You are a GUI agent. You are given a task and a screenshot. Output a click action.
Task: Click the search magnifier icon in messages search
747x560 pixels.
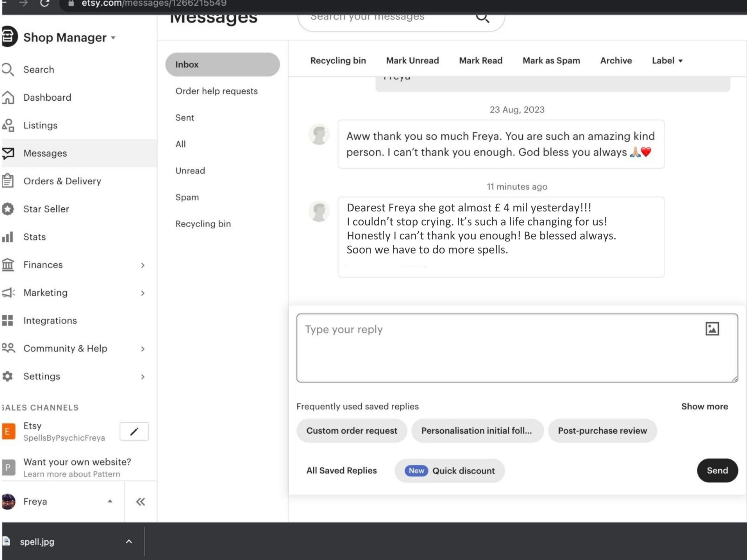(x=482, y=17)
